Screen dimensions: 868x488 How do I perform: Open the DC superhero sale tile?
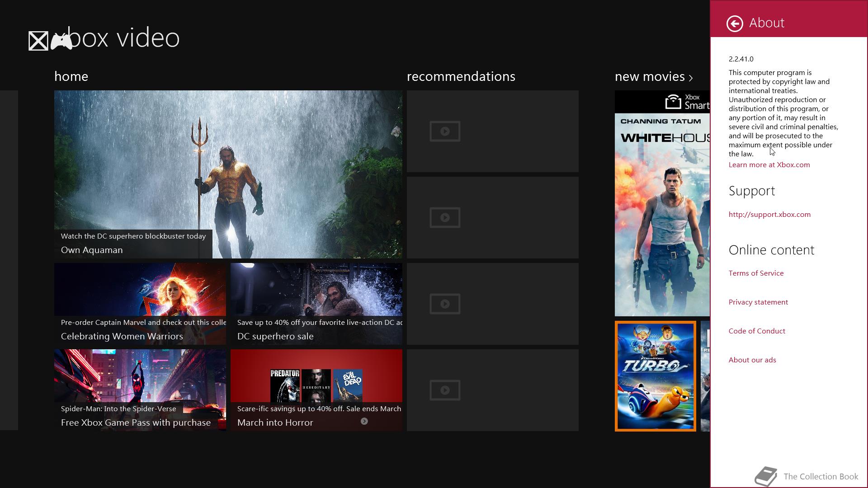coord(316,304)
